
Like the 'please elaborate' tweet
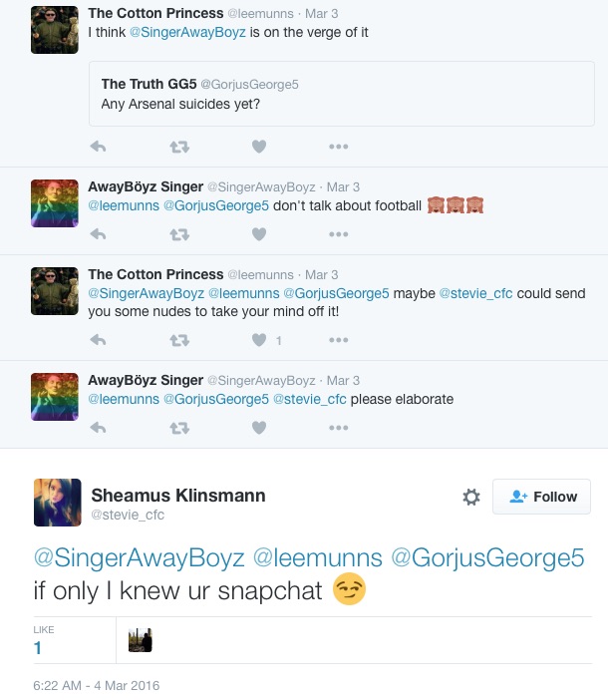point(259,428)
